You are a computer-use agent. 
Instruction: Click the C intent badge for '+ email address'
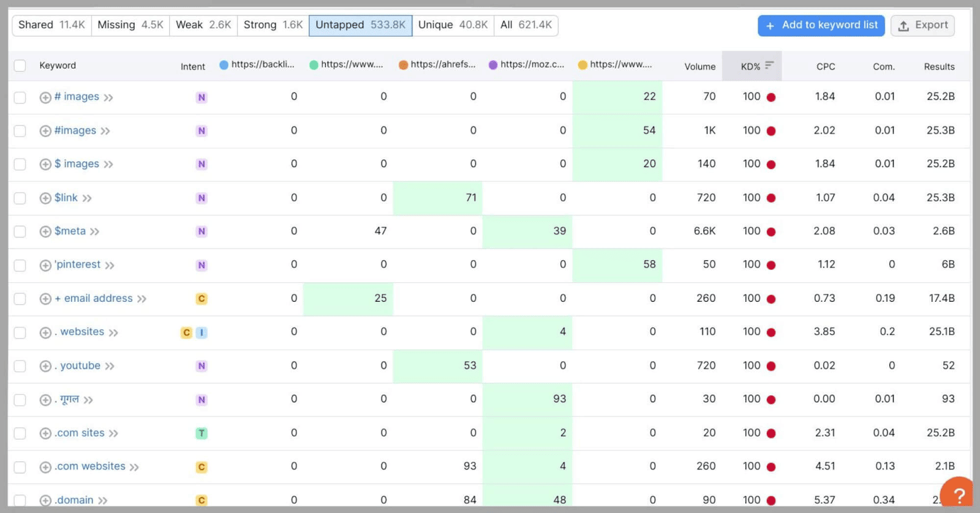(202, 299)
